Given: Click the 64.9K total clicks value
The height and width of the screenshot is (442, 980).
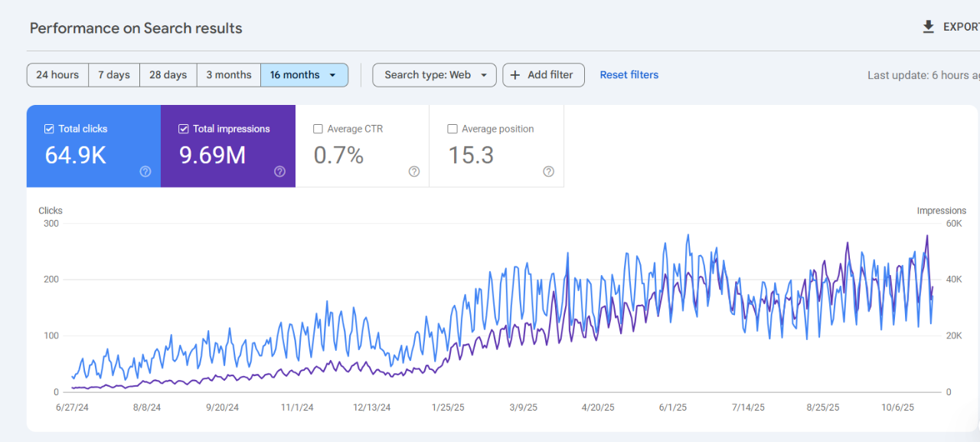Looking at the screenshot, I should pyautogui.click(x=75, y=156).
